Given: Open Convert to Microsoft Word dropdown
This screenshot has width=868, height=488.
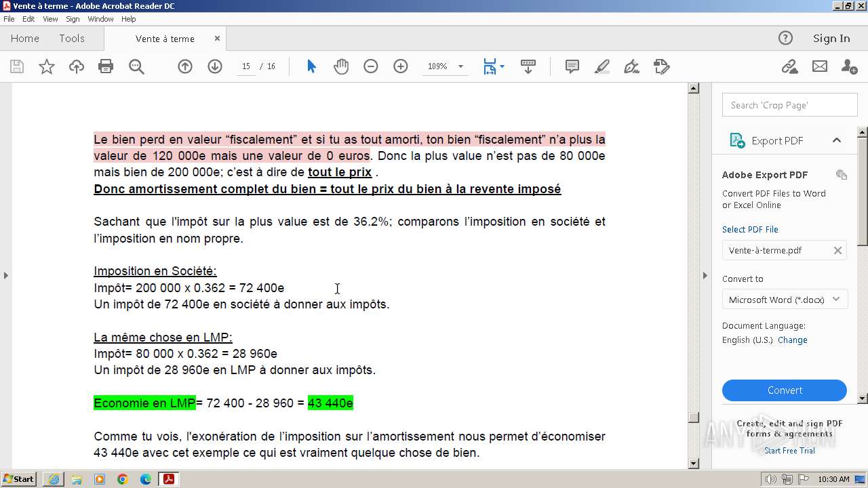Looking at the screenshot, I should 785,300.
